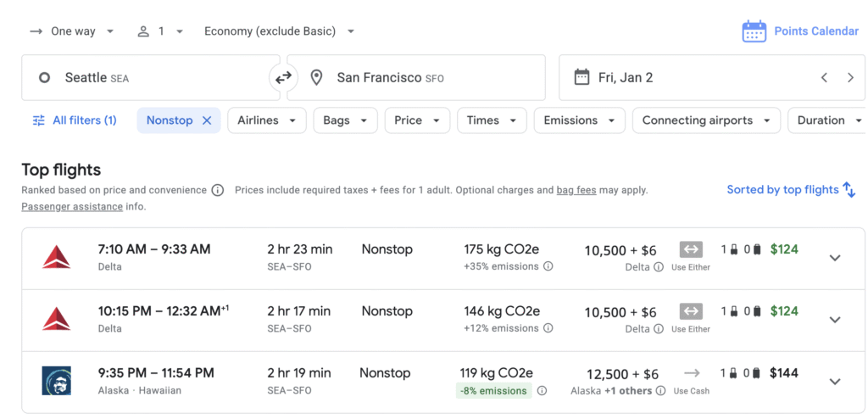Expand the 7:10 AM Delta flight details
Image resolution: width=868 pixels, height=419 pixels.
(835, 258)
